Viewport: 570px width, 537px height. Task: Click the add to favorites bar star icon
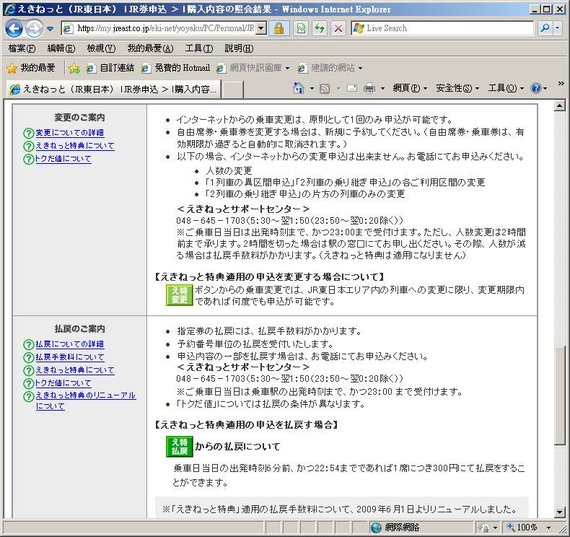tap(74, 68)
